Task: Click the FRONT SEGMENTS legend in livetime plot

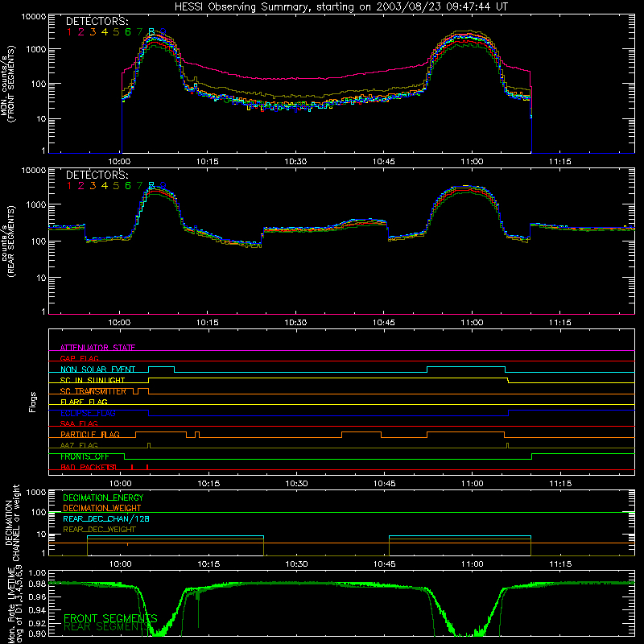Action: point(110,618)
